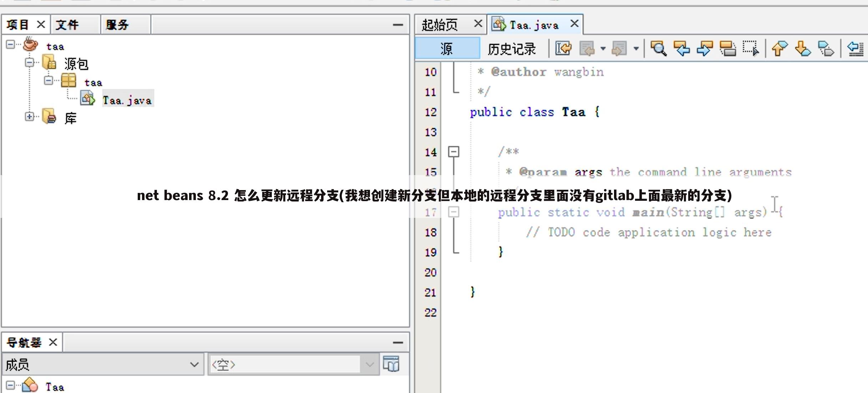Open the Back navigation dropdown arrow
Viewport: 868px width, 393px height.
(x=603, y=49)
